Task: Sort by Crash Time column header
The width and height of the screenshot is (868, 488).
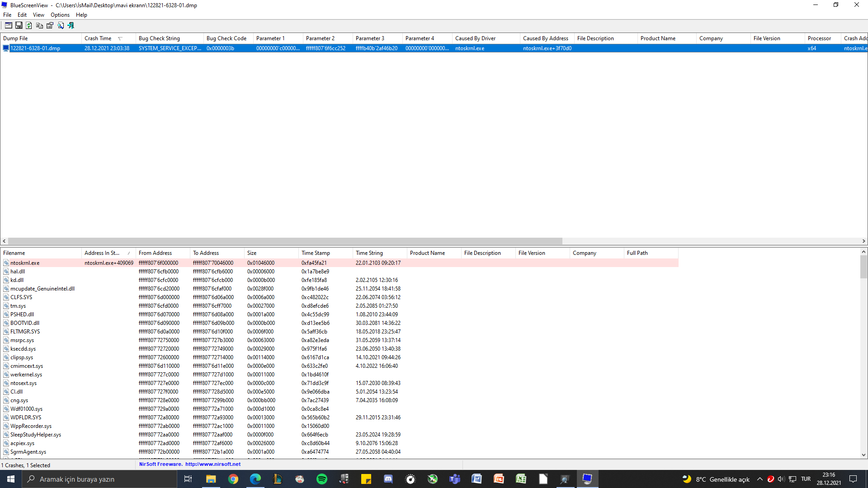Action: [x=98, y=38]
